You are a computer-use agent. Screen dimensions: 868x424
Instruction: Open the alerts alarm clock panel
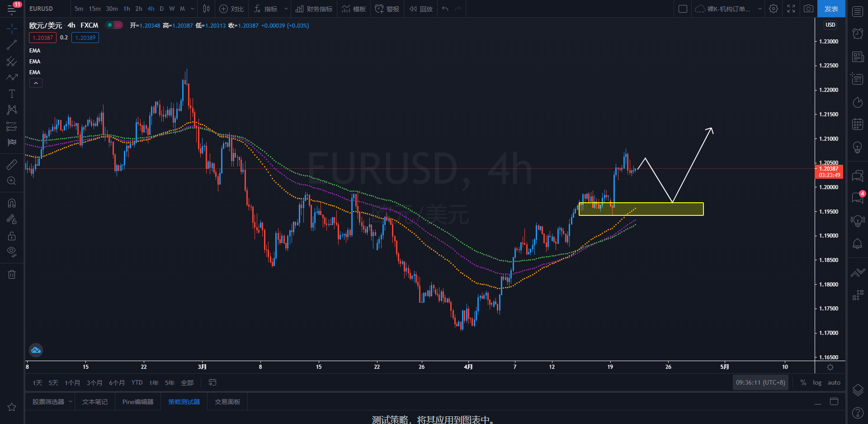858,33
